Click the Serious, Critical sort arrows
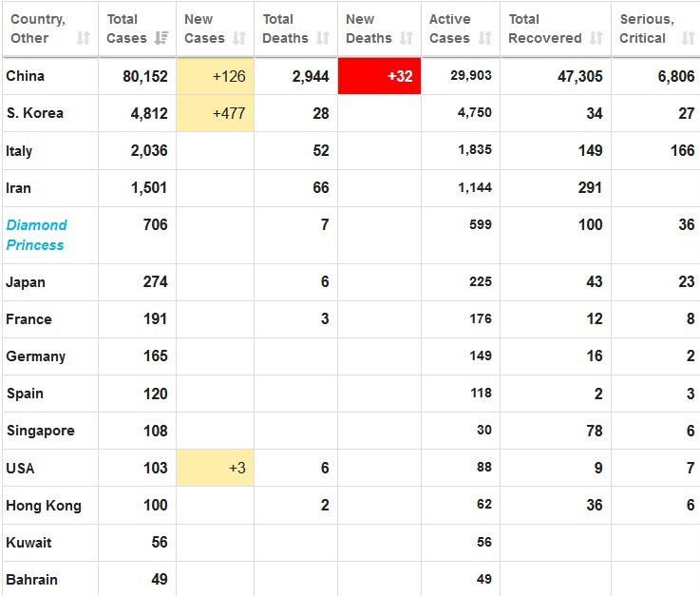Screen dimensions: 700x596 pos(689,38)
